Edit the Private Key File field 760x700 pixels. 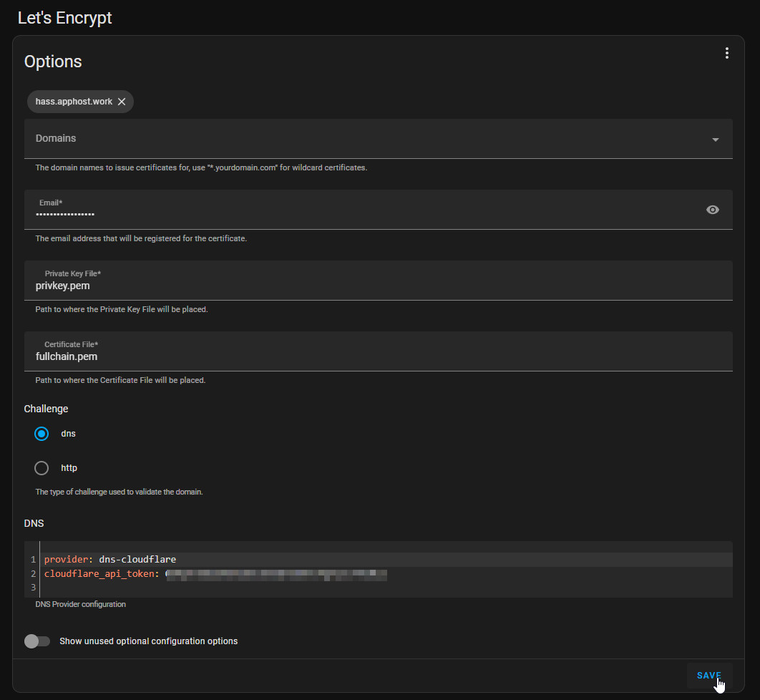[x=358, y=285]
